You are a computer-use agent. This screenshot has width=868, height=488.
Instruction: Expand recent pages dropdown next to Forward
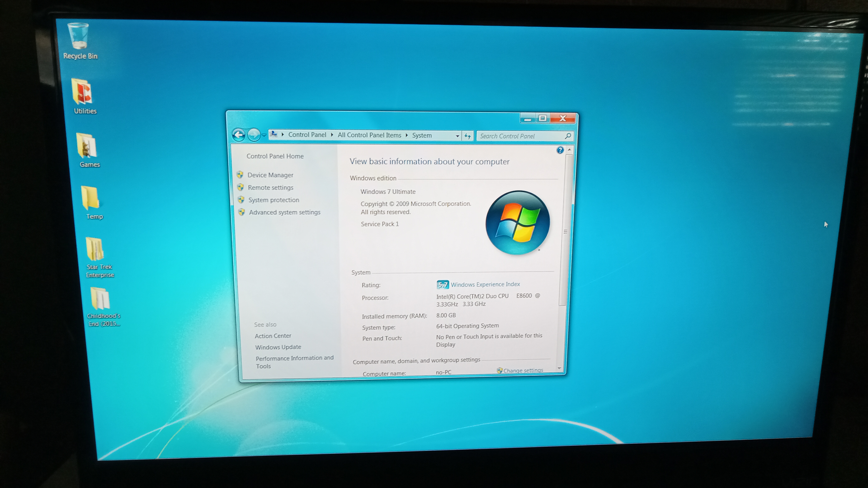[264, 135]
